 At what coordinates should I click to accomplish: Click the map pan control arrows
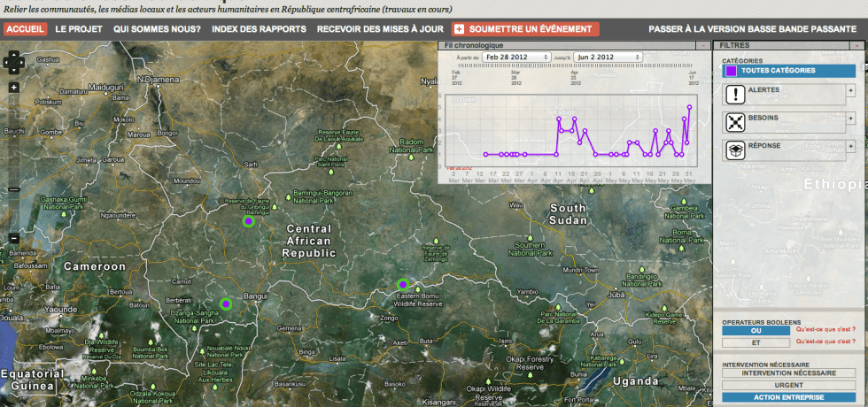(x=14, y=62)
